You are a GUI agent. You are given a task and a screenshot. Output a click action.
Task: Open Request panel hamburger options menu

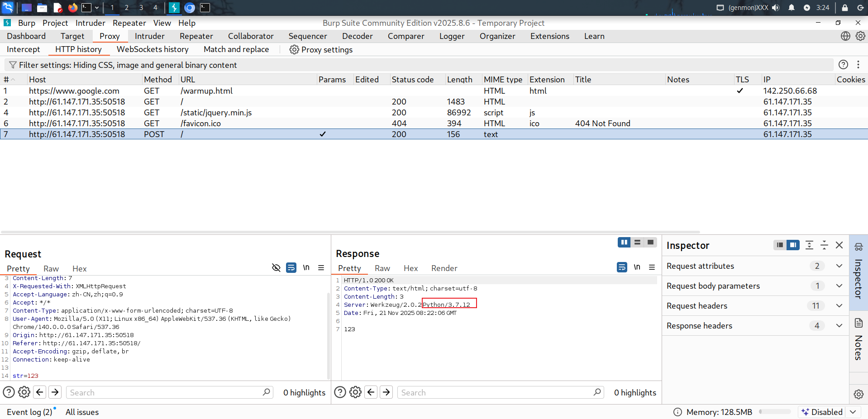point(321,267)
